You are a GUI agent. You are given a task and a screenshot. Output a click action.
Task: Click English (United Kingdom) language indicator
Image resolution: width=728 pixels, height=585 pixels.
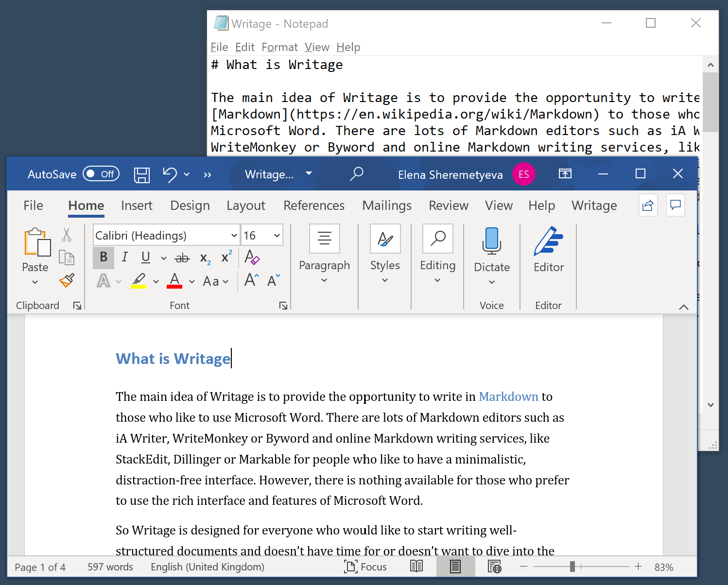click(x=208, y=567)
